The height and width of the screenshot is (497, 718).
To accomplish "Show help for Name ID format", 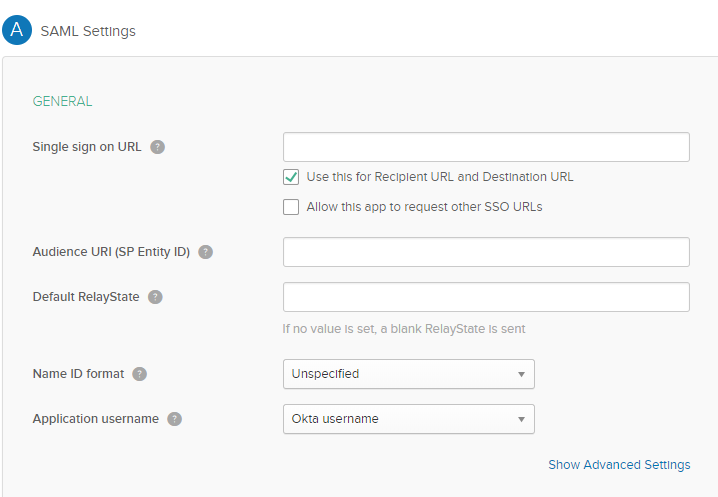I will [x=140, y=374].
